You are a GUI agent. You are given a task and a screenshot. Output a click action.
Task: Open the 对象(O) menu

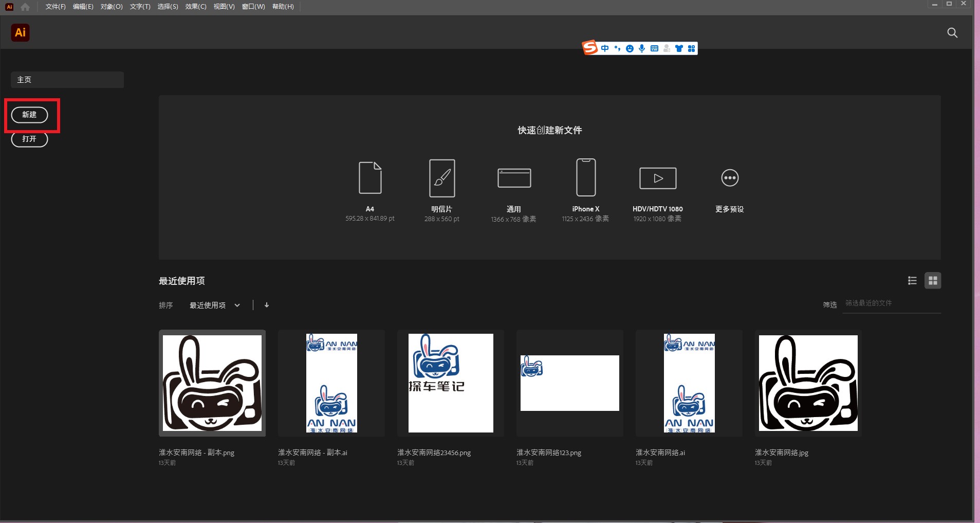coord(112,7)
